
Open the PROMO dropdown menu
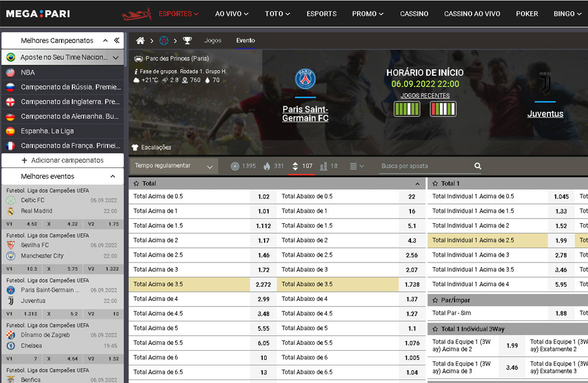pyautogui.click(x=367, y=14)
